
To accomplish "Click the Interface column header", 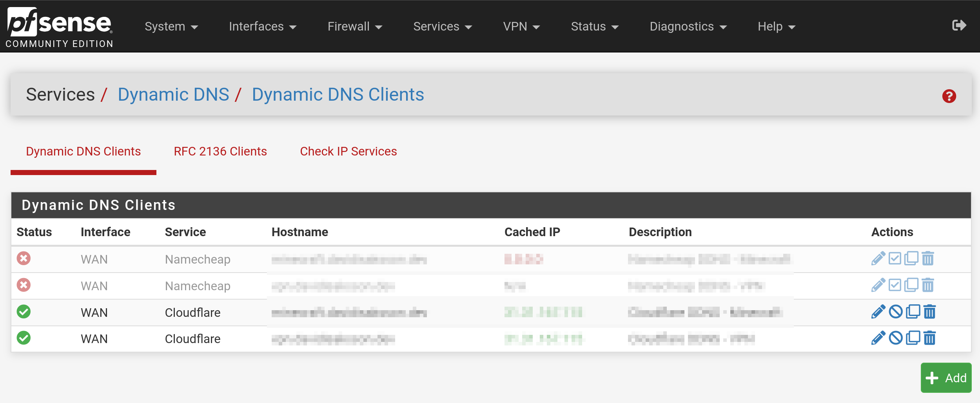I will (105, 232).
